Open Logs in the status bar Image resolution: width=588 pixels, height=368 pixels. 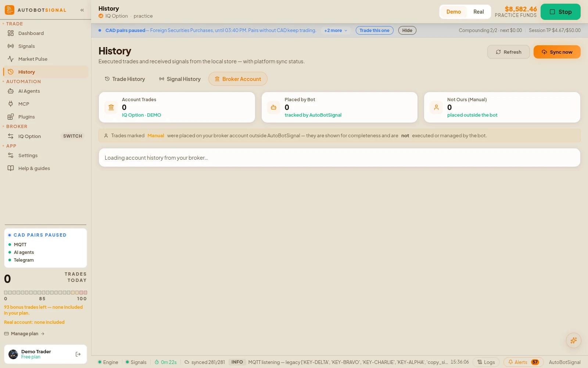(x=486, y=362)
